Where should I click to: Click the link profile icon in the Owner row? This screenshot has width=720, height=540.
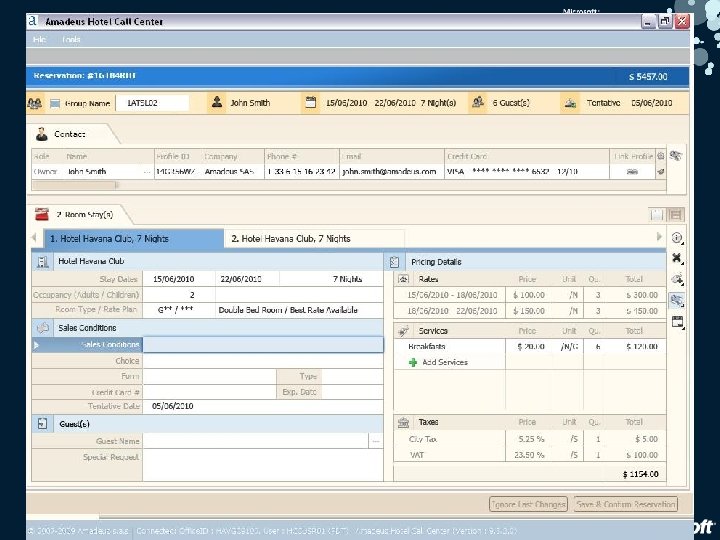coord(632,172)
